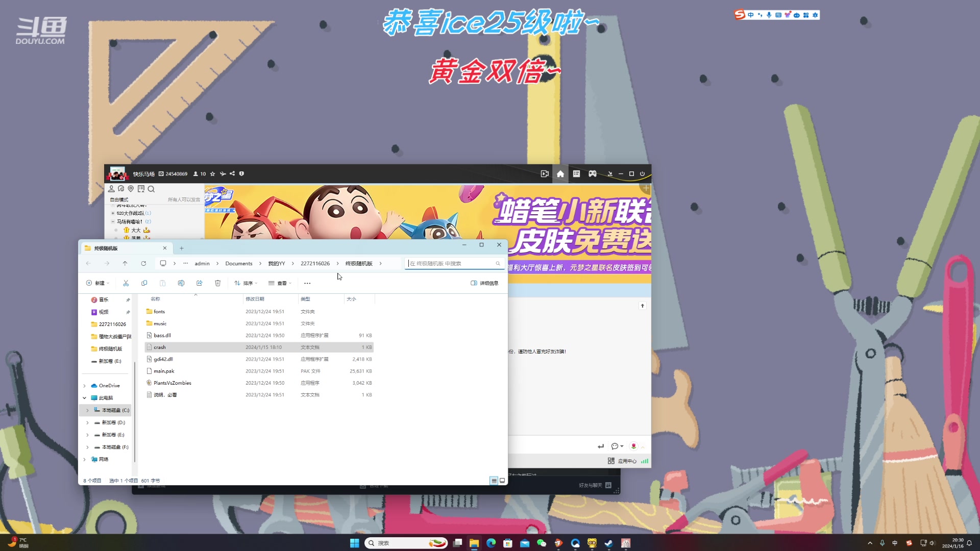Click Documents in the breadcrumb path
The image size is (980, 551).
click(239, 263)
